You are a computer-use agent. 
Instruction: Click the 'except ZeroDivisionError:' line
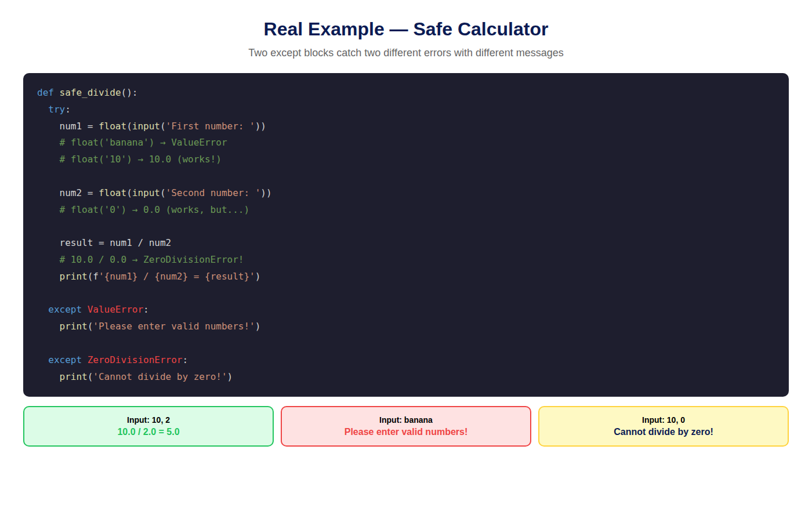(x=118, y=360)
